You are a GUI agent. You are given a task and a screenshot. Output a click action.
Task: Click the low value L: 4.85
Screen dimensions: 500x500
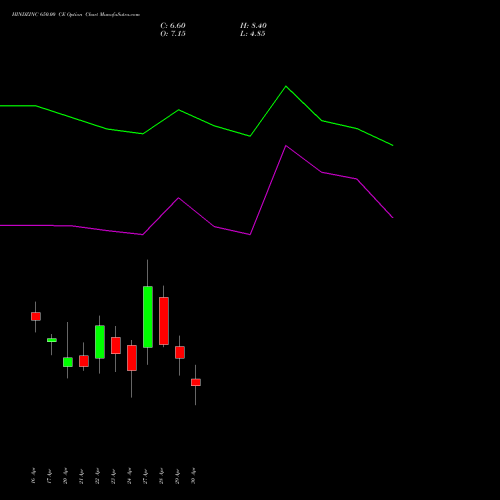[x=253, y=34]
